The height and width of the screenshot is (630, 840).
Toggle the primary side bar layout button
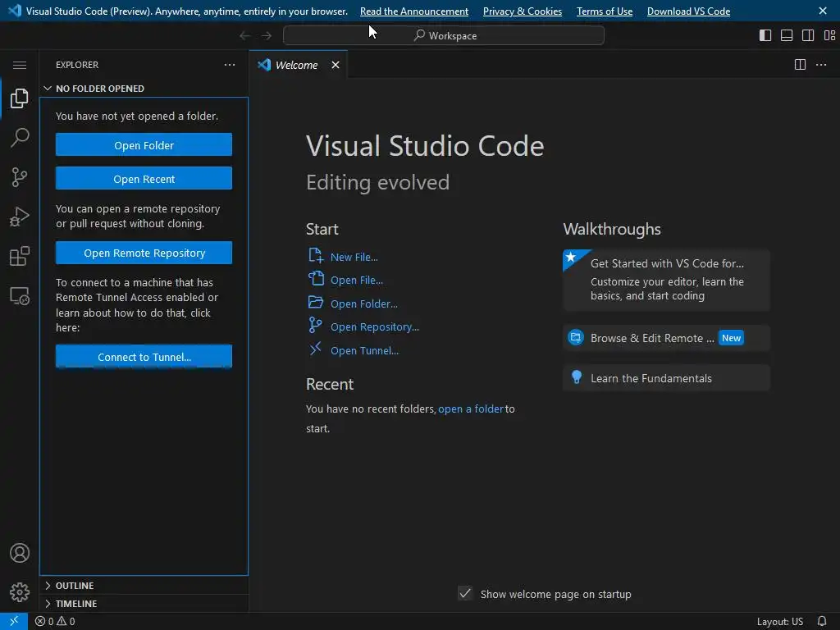click(x=765, y=35)
